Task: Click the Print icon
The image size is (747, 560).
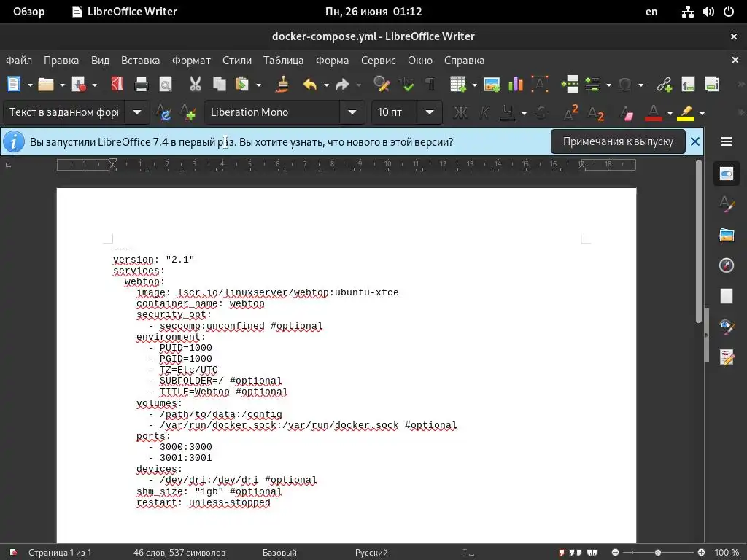Action: click(142, 85)
